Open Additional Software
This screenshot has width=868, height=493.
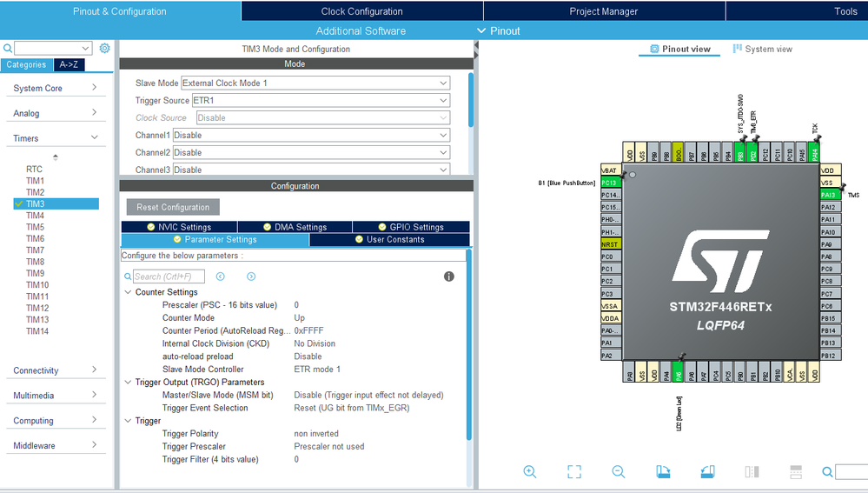click(x=361, y=31)
